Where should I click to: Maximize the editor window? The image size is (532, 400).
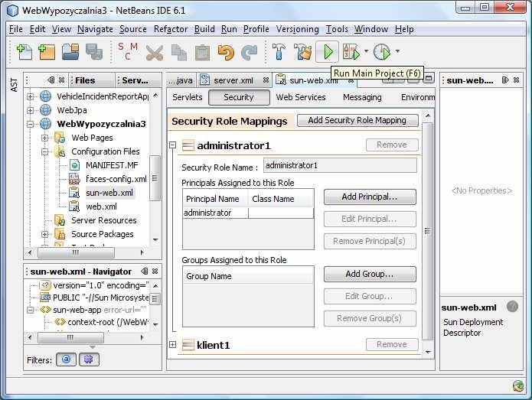click(x=429, y=79)
